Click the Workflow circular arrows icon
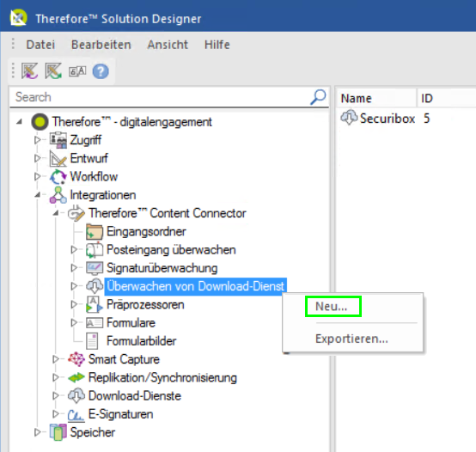476x452 pixels. pyautogui.click(x=58, y=177)
